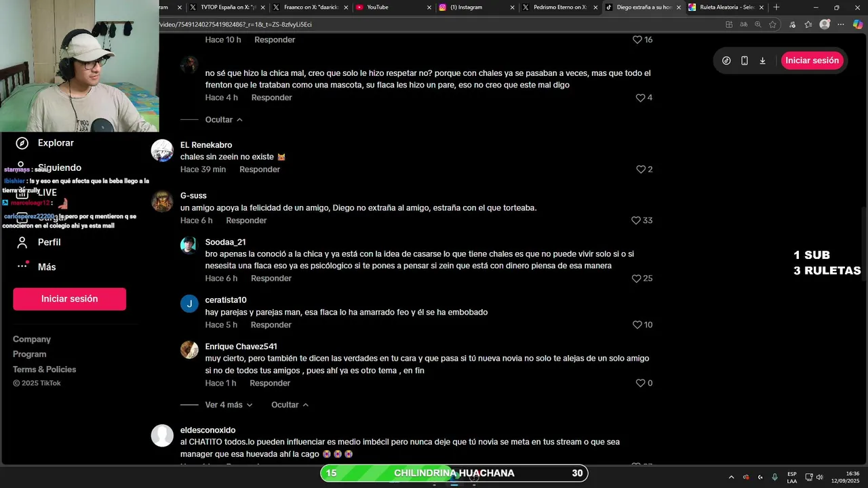Click G-suss profile avatar

click(162, 201)
